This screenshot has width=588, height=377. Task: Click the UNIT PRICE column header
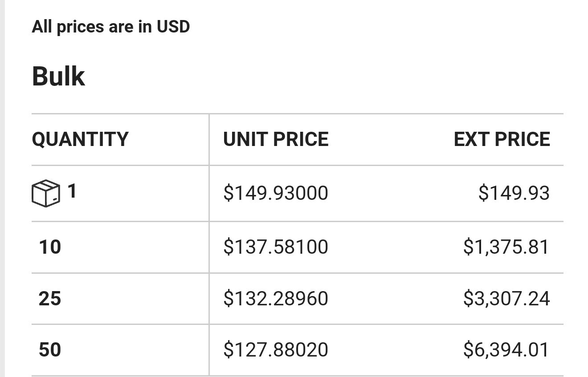(276, 139)
